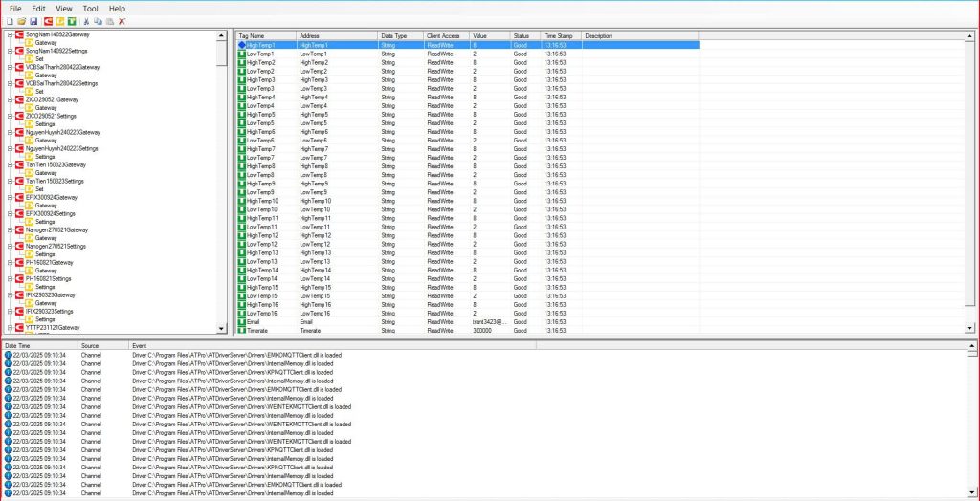This screenshot has height=501, width=980.
Task: Click the green Add Tag toolbar icon
Action: 72,21
